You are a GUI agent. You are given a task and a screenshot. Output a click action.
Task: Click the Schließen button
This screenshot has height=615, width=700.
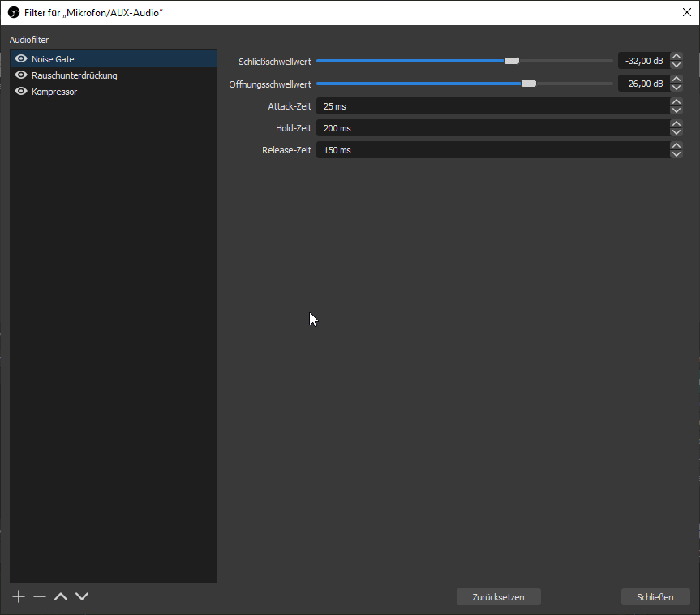[x=655, y=597]
